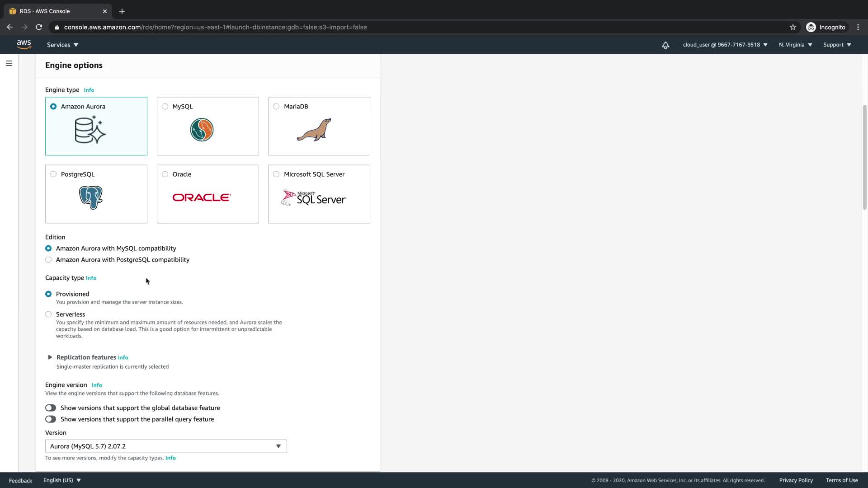
Task: Click the Info link beside Engine type
Action: (x=89, y=90)
